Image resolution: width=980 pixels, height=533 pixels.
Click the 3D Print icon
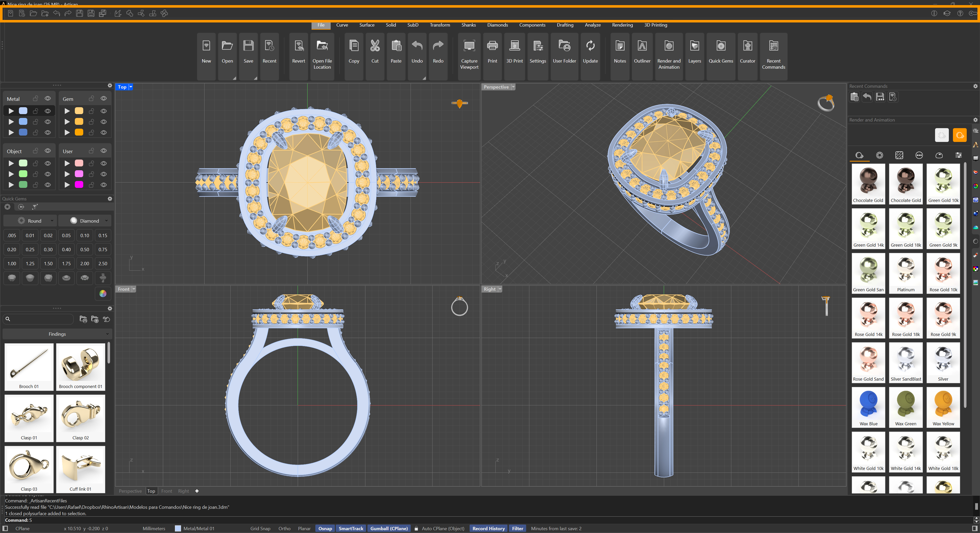pyautogui.click(x=514, y=46)
